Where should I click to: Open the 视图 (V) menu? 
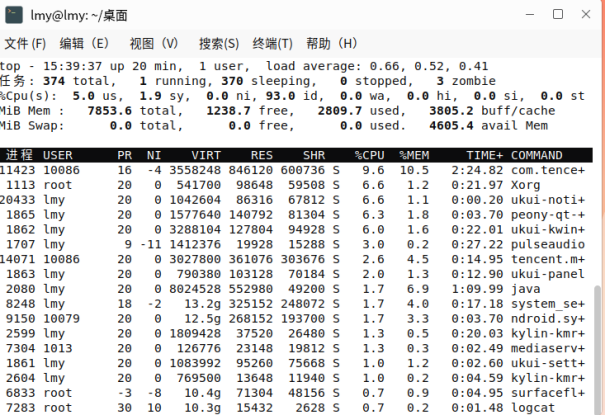(x=154, y=44)
